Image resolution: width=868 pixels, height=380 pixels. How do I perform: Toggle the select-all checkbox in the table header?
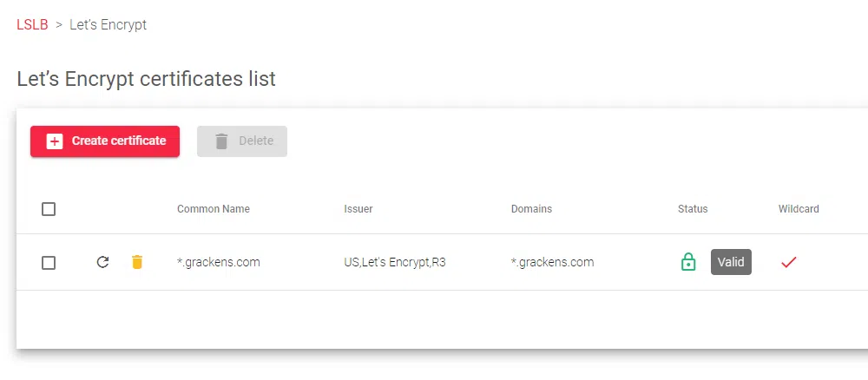(49, 209)
